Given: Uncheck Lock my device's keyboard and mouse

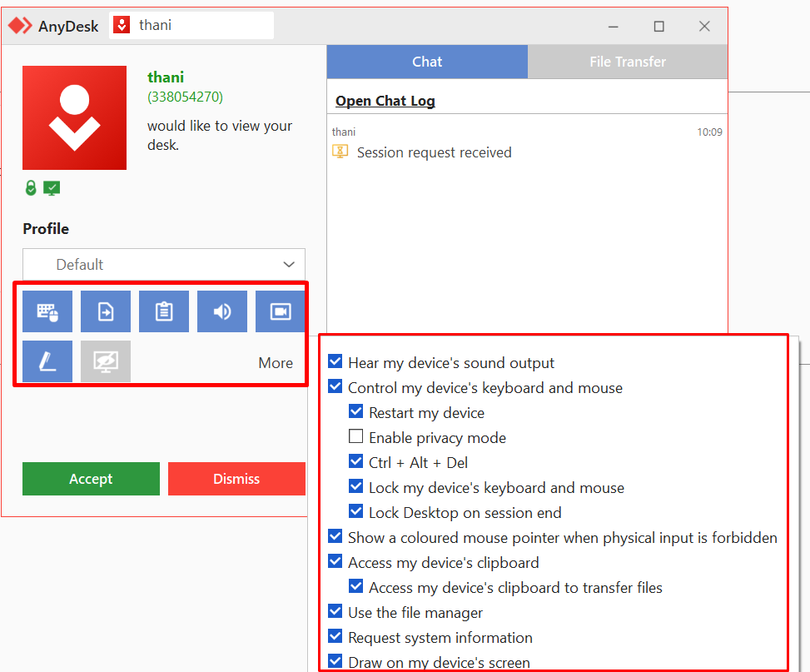Looking at the screenshot, I should (x=356, y=486).
